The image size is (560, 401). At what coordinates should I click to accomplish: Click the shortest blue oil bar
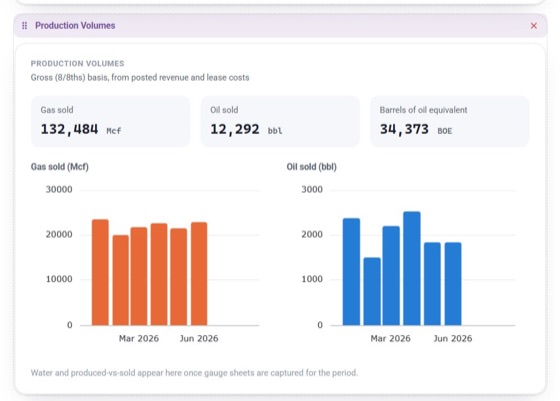tap(372, 291)
